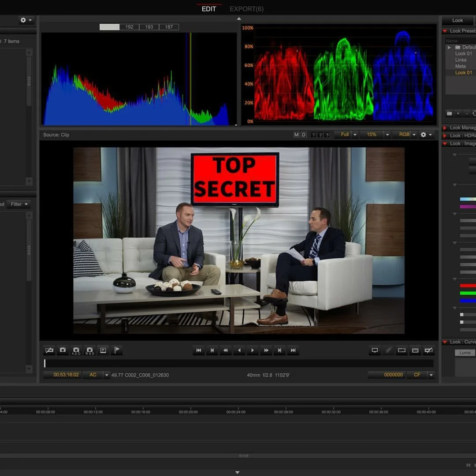
Task: Toggle the D viewer mode button
Action: [x=303, y=134]
